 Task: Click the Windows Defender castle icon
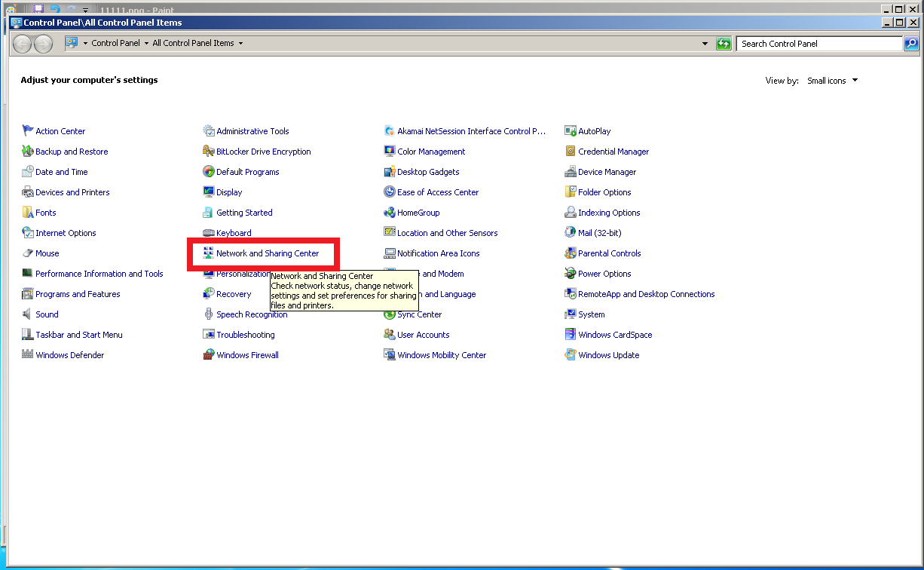[x=28, y=355]
